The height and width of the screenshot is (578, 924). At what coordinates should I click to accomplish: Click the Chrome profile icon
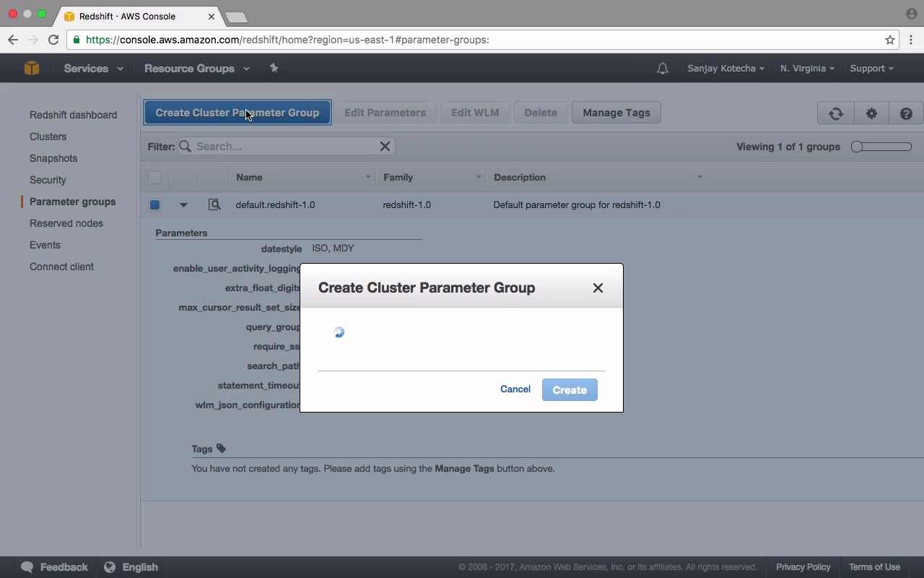pos(911,14)
